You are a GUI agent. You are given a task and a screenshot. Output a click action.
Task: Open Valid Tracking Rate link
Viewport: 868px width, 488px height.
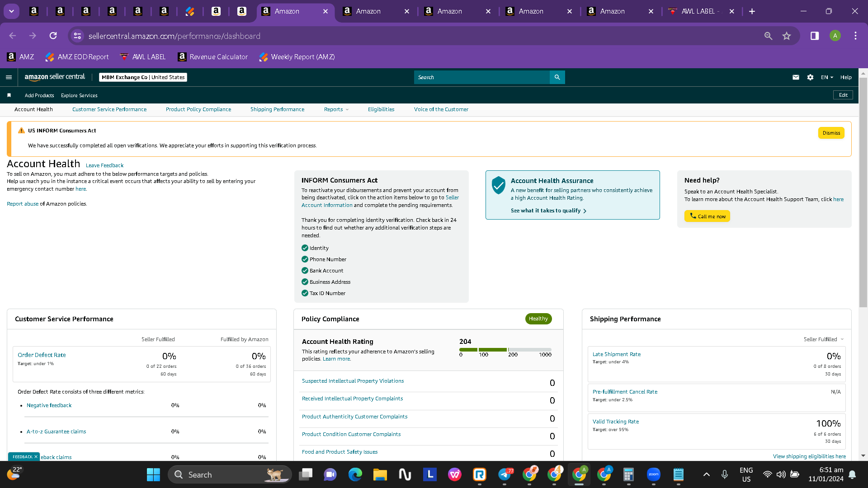tap(616, 422)
